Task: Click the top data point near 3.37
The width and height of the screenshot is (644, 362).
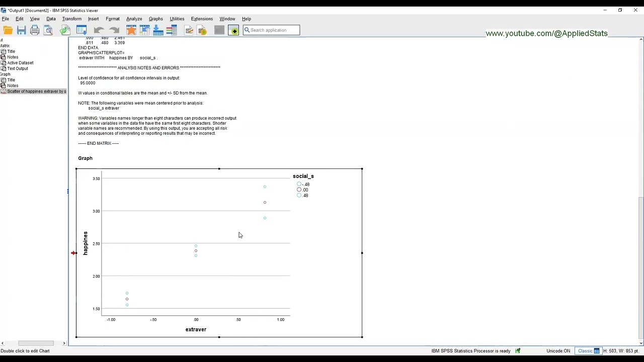Action: point(265,187)
